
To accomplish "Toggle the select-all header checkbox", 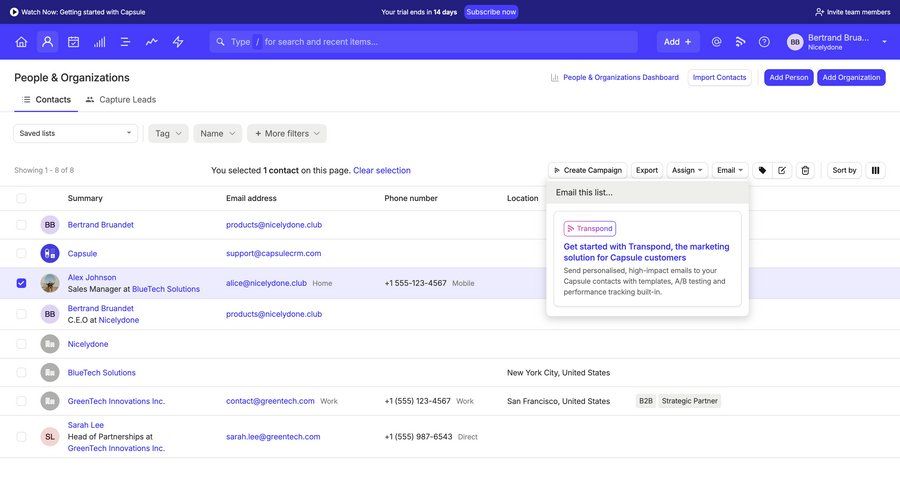I will pyautogui.click(x=22, y=198).
